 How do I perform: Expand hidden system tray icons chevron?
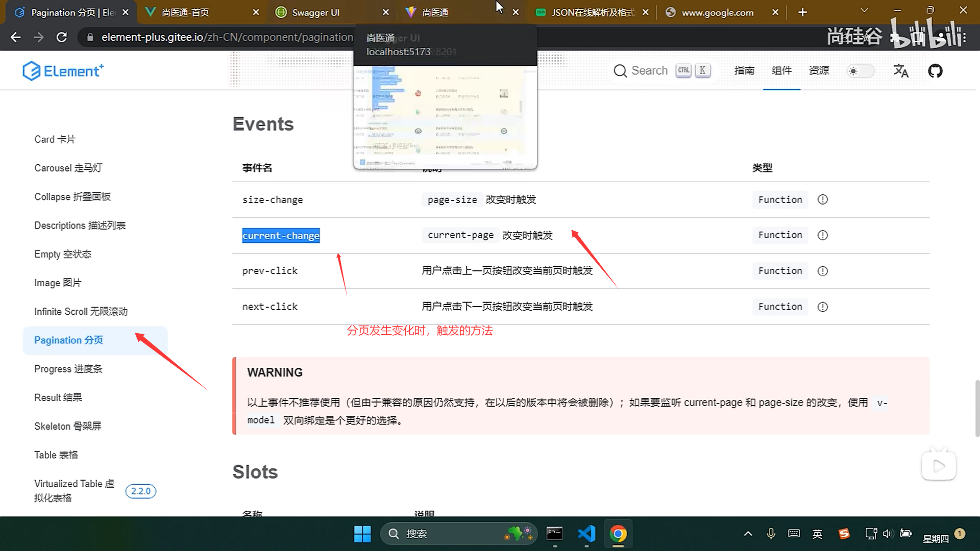(x=748, y=534)
